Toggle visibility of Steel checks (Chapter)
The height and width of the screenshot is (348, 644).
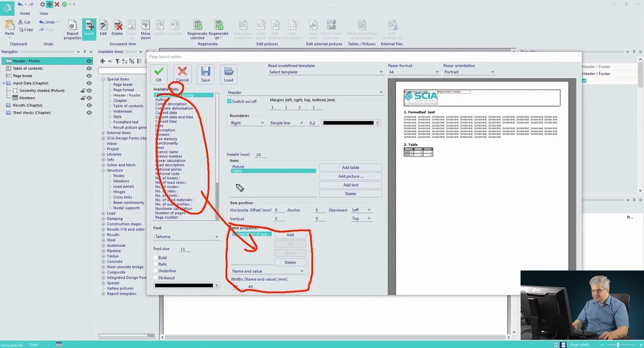(x=89, y=113)
